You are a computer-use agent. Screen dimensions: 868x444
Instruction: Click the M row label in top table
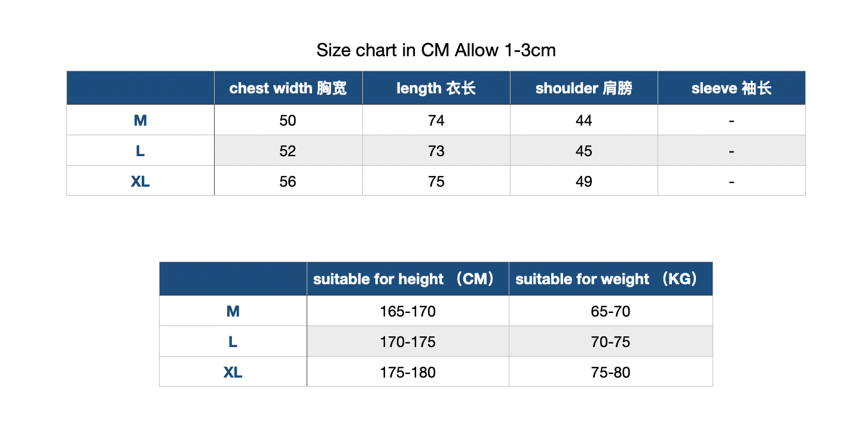tap(140, 121)
